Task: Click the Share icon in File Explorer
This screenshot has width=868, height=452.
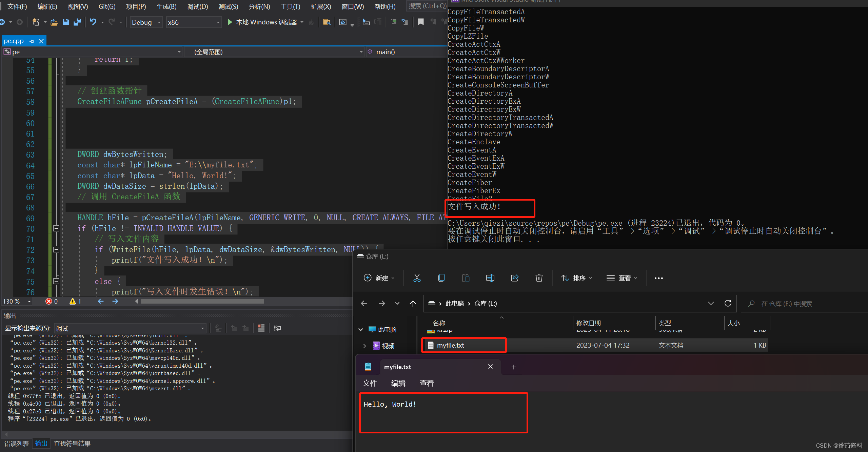Action: coord(515,278)
